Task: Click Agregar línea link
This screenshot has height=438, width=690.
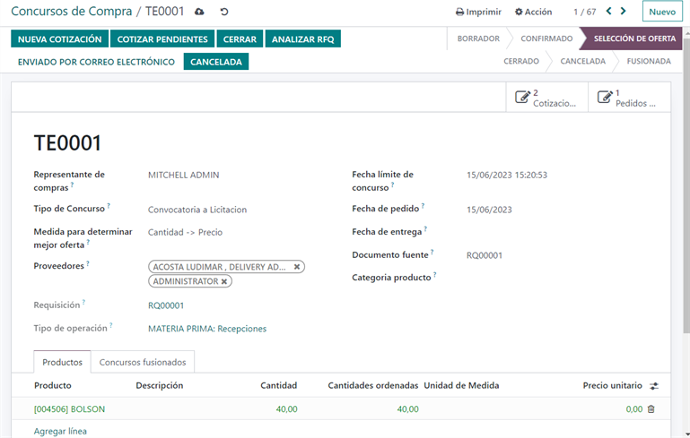Action: [x=60, y=431]
